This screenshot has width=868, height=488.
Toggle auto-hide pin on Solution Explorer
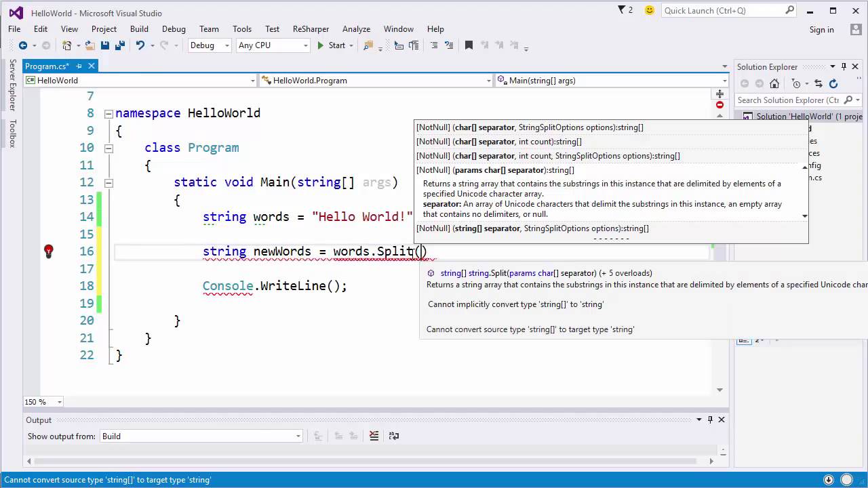coord(844,66)
